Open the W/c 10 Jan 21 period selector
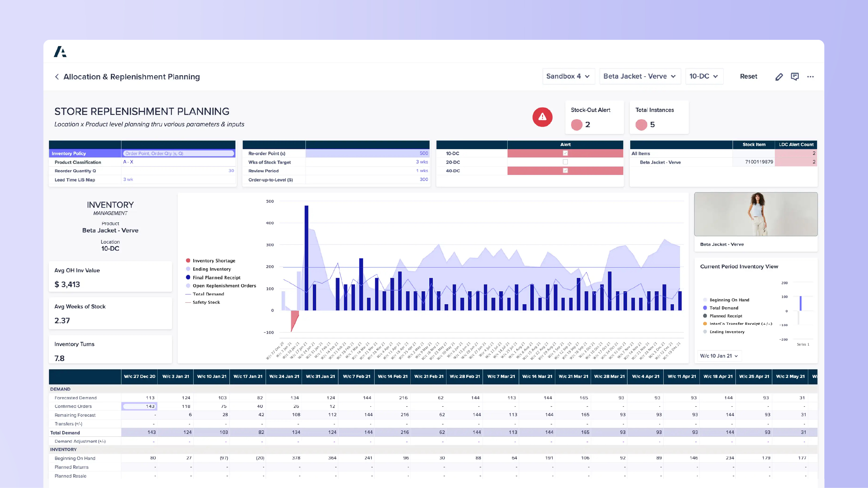The width and height of the screenshot is (868, 488). pos(719,356)
